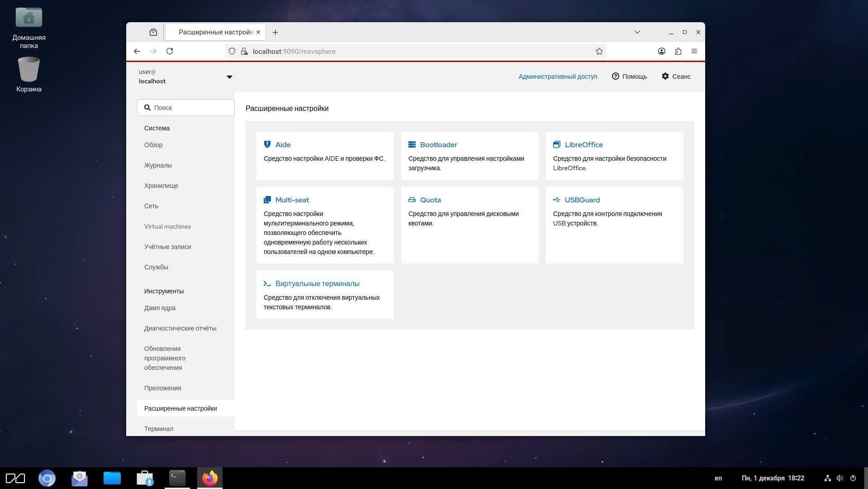Go to Журналы in the sidebar
The height and width of the screenshot is (489, 868).
coord(158,165)
